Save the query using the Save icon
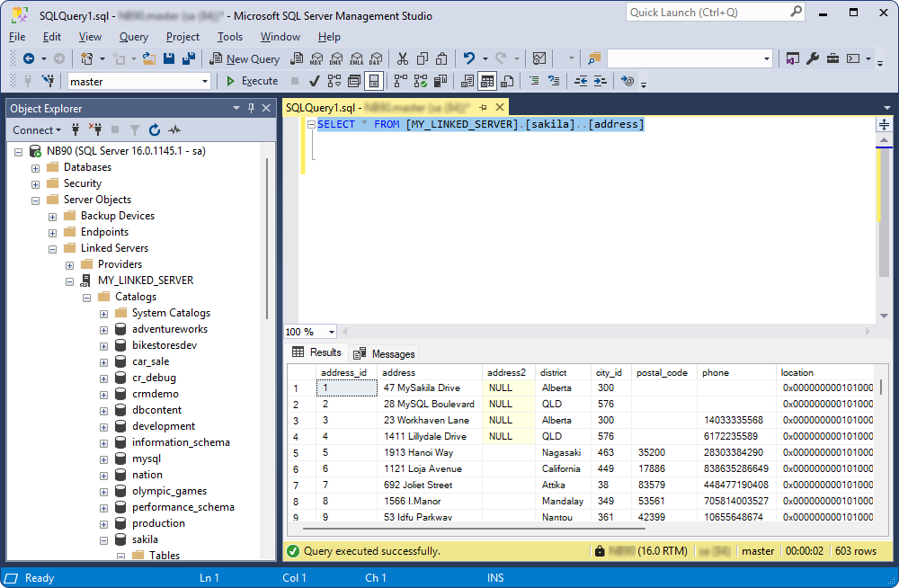The width and height of the screenshot is (899, 588). coord(169,58)
